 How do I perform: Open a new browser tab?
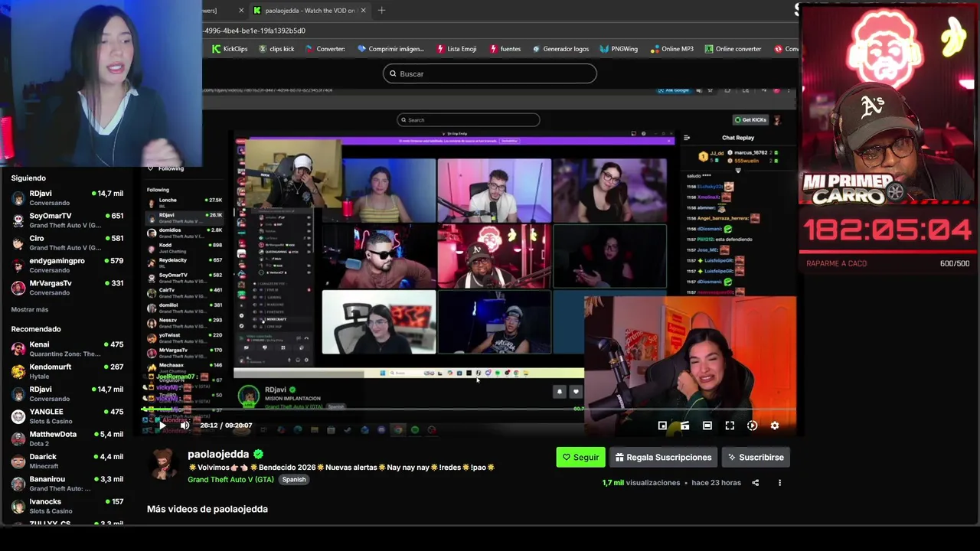tap(381, 10)
